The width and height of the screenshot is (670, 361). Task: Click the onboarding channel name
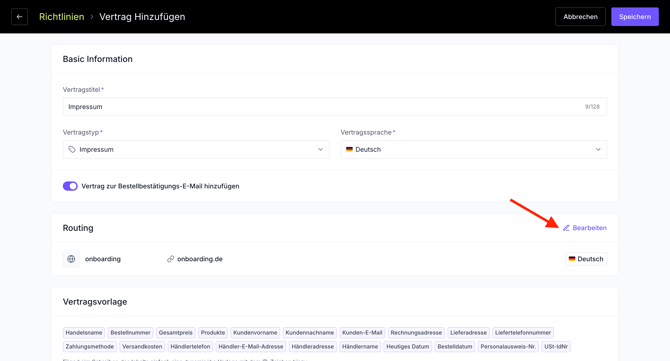click(103, 259)
